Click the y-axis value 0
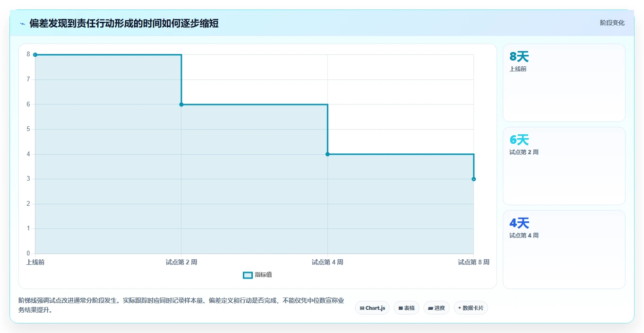 click(x=28, y=254)
